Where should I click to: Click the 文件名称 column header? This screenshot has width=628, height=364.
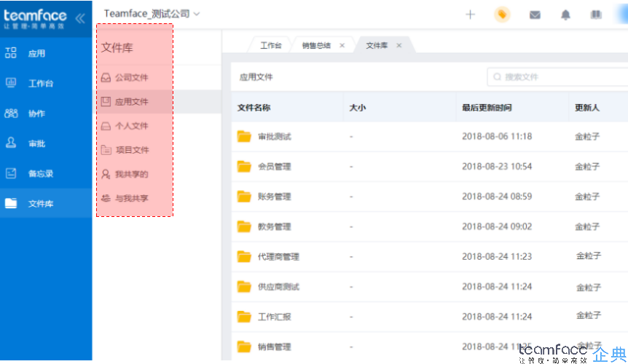[x=254, y=108]
